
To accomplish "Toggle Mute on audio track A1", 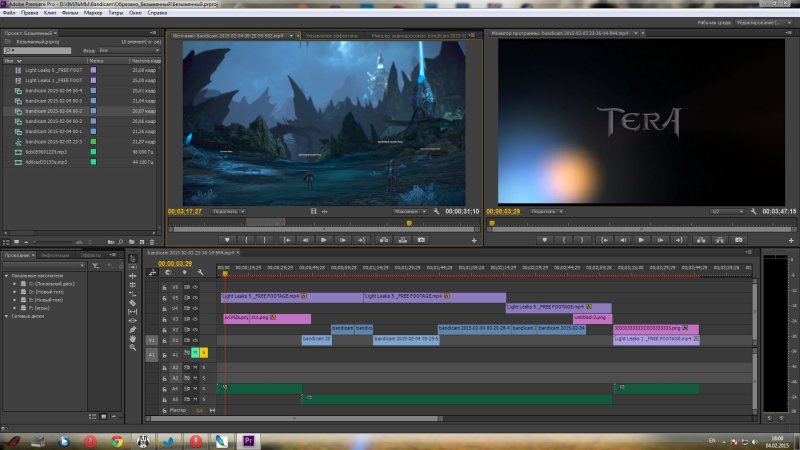I will coord(195,354).
